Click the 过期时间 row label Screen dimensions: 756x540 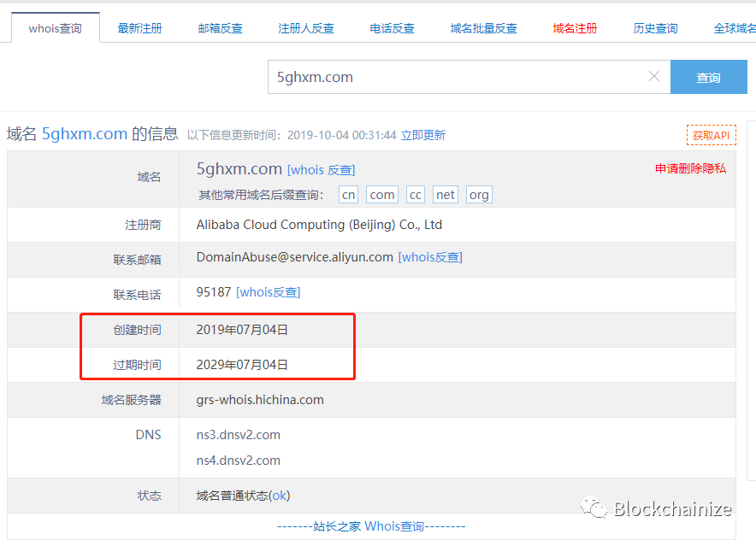click(137, 365)
